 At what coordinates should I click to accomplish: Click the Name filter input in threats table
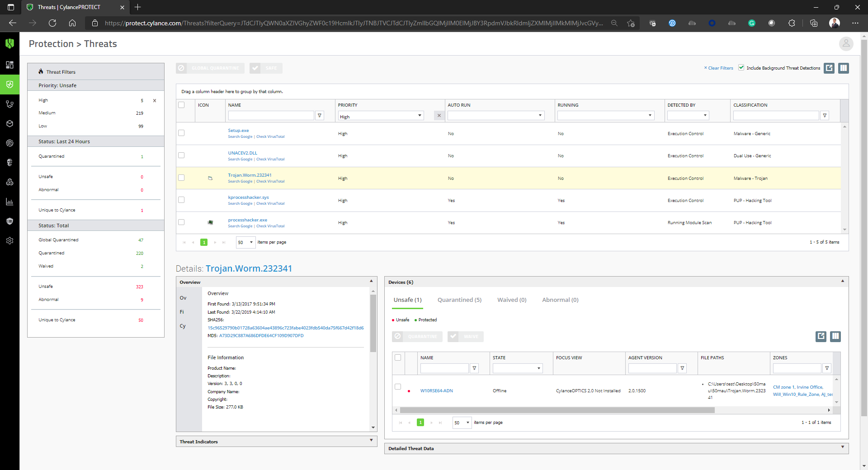[x=271, y=116]
